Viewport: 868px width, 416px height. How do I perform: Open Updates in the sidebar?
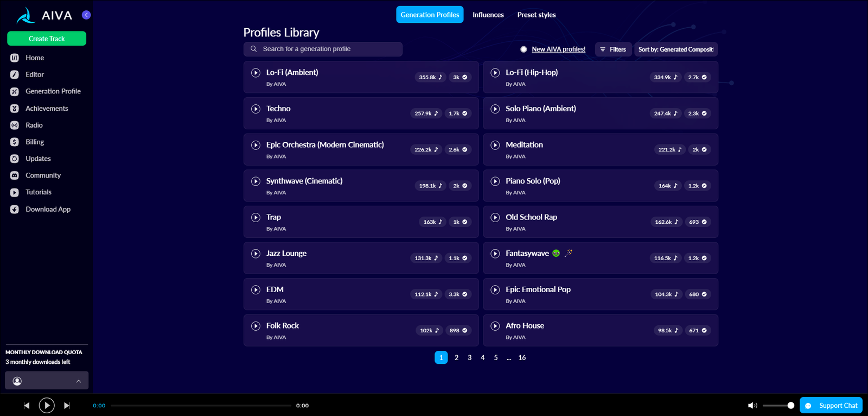38,159
